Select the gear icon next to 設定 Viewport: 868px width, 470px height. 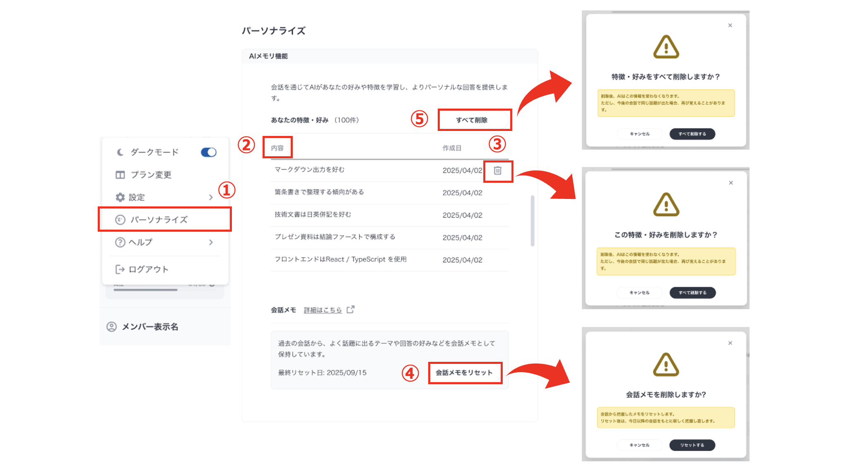point(120,197)
